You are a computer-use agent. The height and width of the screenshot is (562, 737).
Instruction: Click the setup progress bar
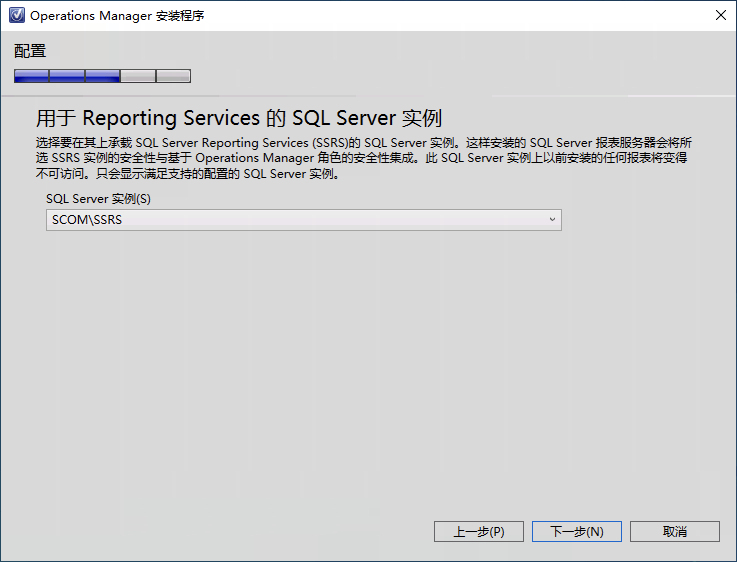point(102,76)
